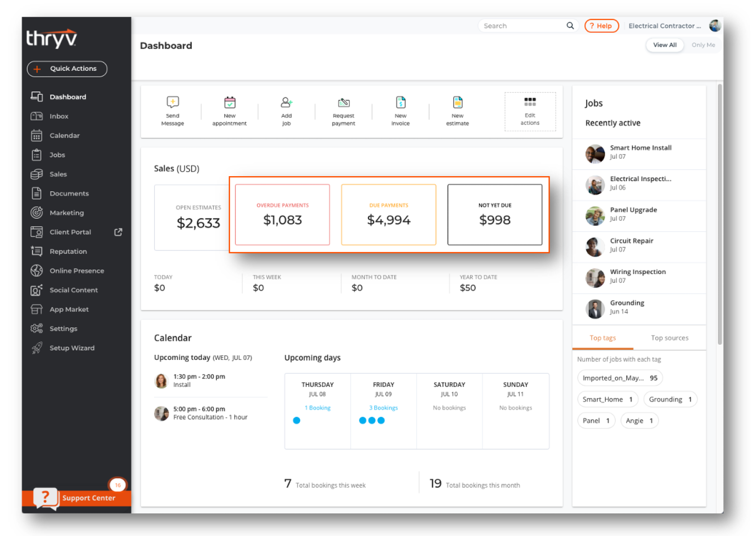The height and width of the screenshot is (536, 756).
Task: Click the New appointment icon
Action: [229, 102]
